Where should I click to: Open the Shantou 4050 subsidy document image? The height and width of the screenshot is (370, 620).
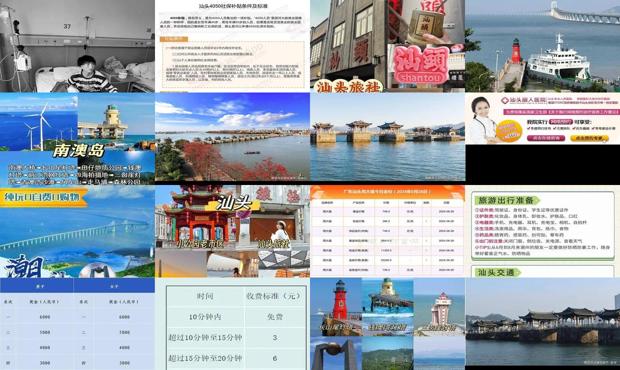[232, 46]
